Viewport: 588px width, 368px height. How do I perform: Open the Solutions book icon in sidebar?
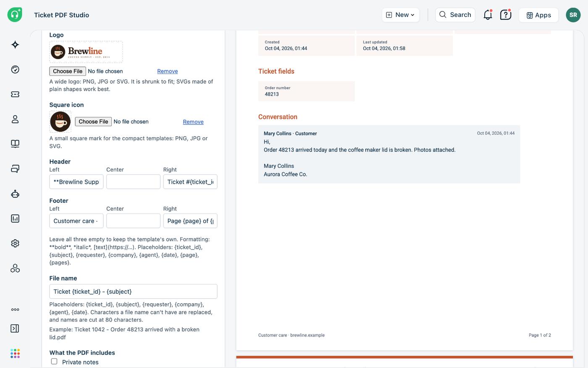pos(15,144)
